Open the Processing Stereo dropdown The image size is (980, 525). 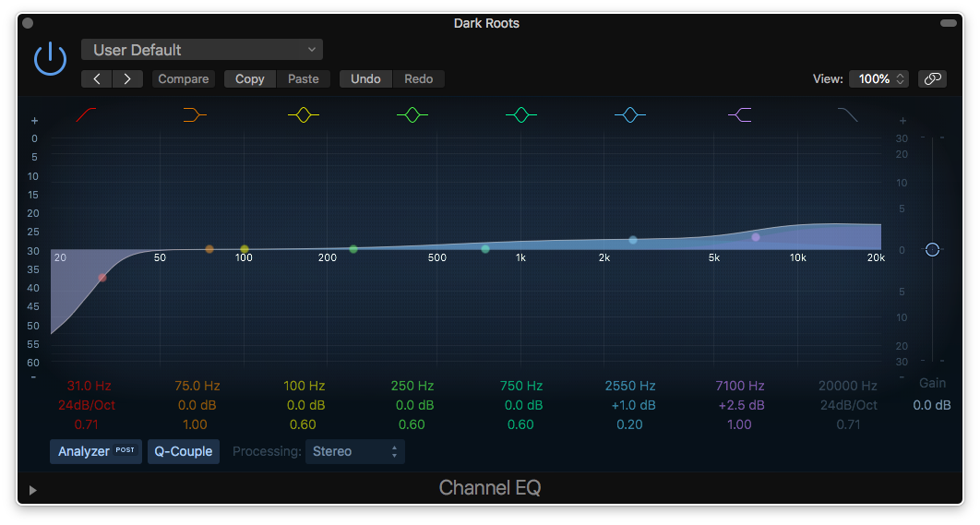coord(355,451)
